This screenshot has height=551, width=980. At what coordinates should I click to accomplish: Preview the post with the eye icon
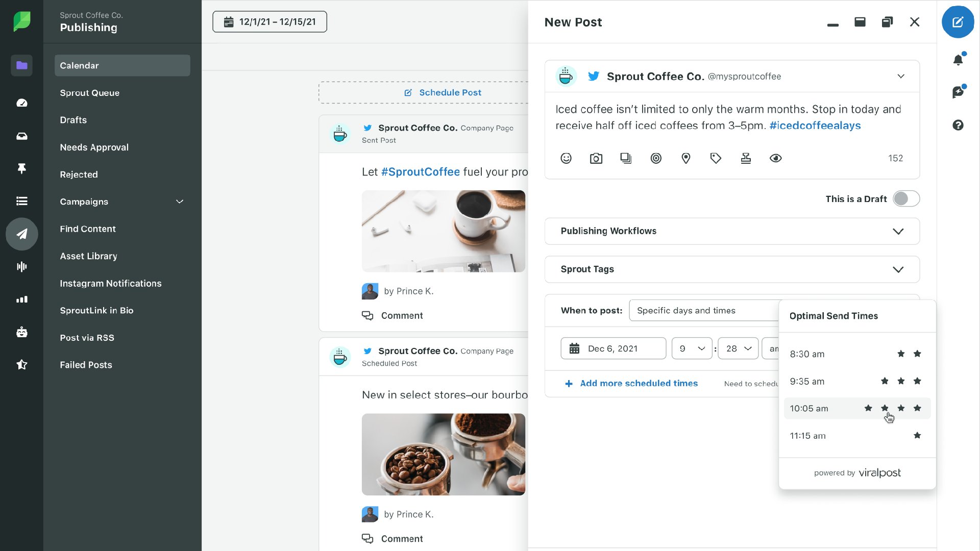point(775,158)
